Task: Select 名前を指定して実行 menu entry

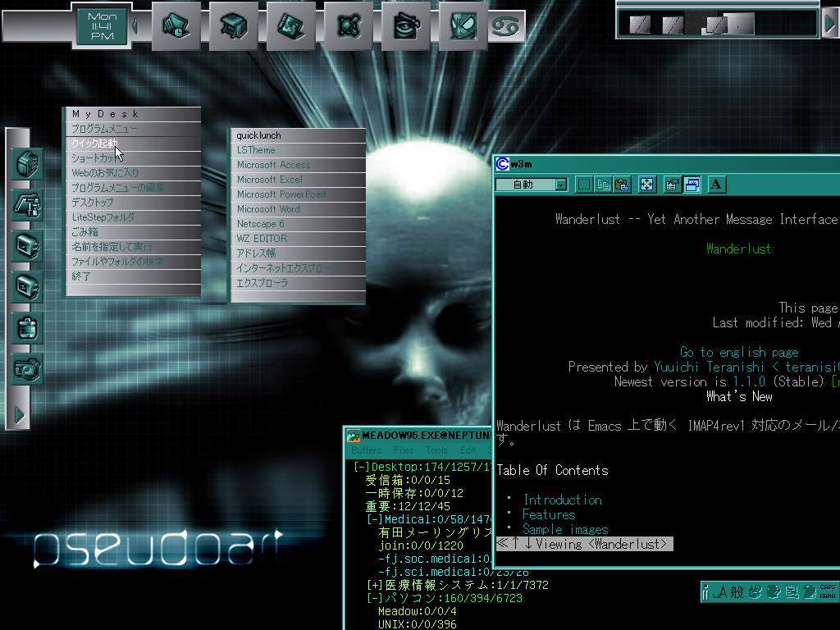Action: 133,247
